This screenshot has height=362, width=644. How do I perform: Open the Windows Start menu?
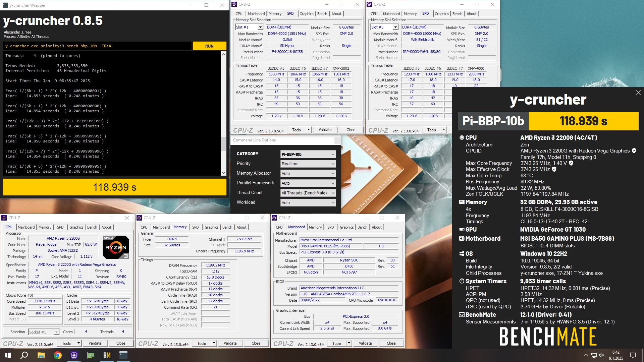tap(8, 355)
